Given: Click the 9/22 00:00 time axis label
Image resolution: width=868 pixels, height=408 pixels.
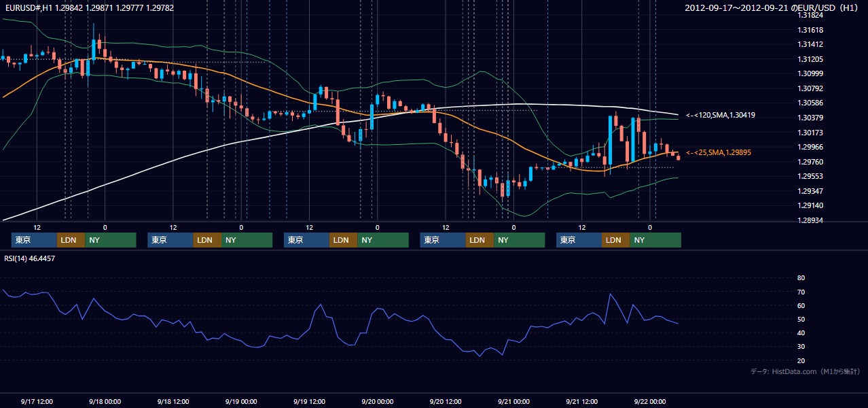Looking at the screenshot, I should click(650, 401).
